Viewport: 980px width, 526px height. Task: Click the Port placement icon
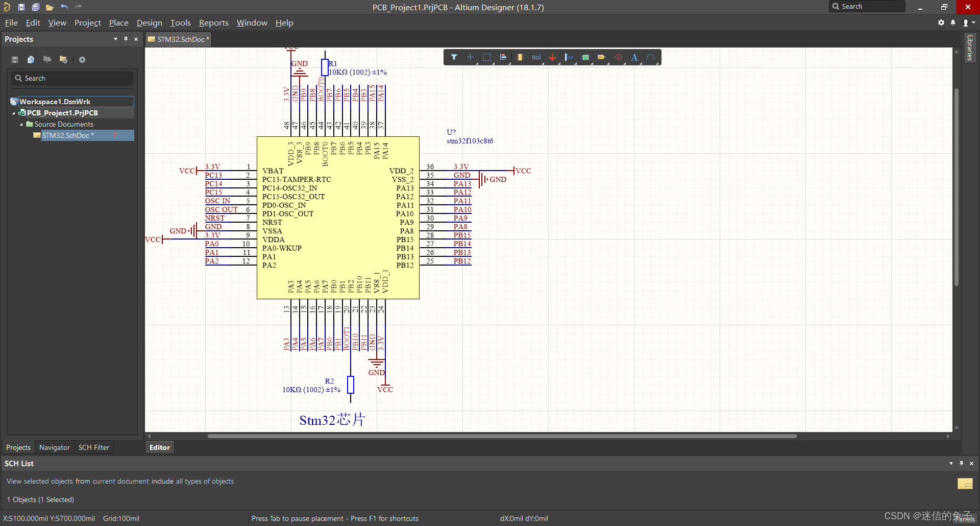point(601,58)
